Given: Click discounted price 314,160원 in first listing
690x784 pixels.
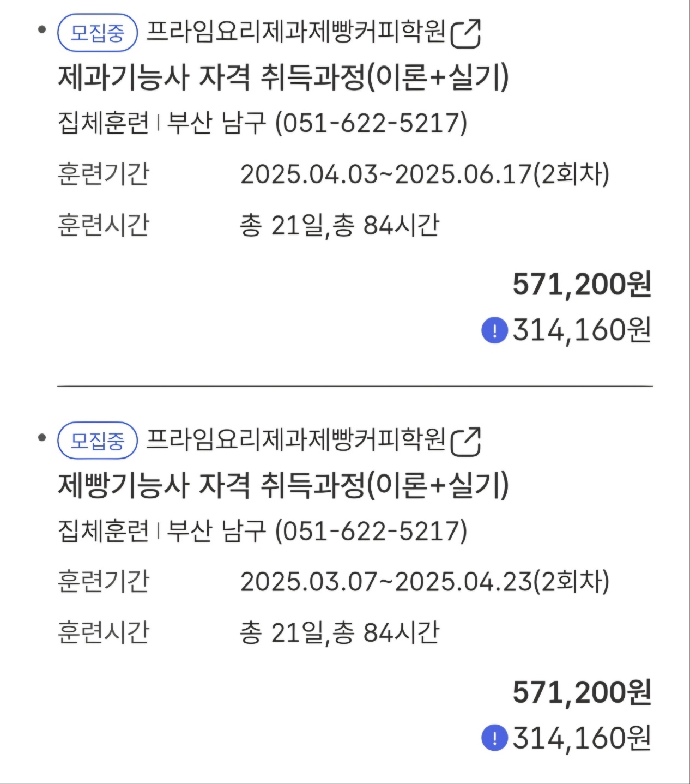Looking at the screenshot, I should point(582,331).
